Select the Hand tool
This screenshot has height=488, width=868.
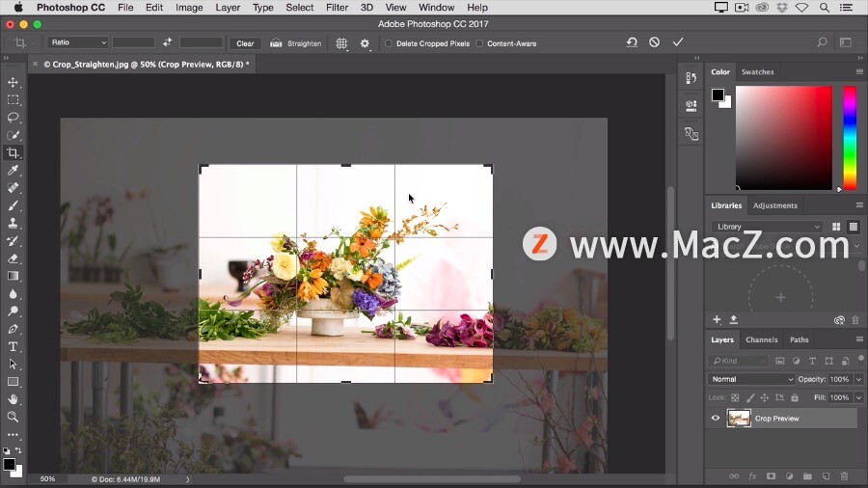13,399
